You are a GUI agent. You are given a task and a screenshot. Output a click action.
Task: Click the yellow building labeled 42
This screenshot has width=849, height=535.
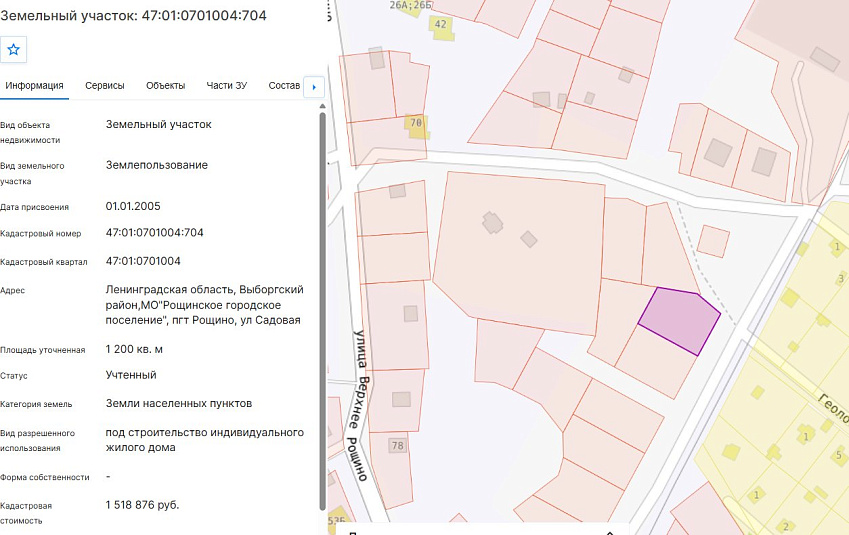tap(441, 27)
